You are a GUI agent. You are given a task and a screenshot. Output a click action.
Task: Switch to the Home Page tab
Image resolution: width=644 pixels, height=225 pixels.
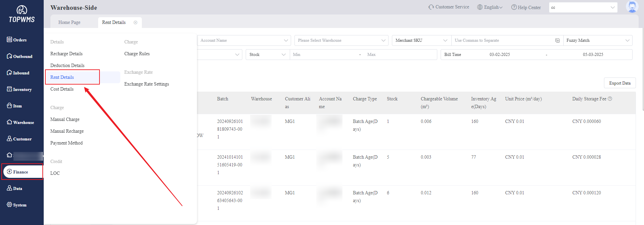tap(69, 23)
